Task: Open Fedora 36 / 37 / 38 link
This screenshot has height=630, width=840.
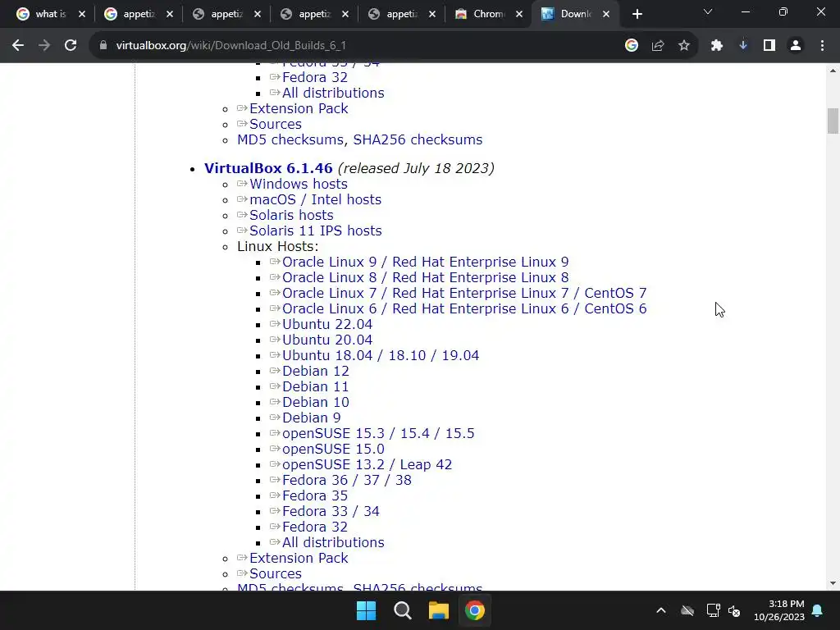Action: click(347, 480)
